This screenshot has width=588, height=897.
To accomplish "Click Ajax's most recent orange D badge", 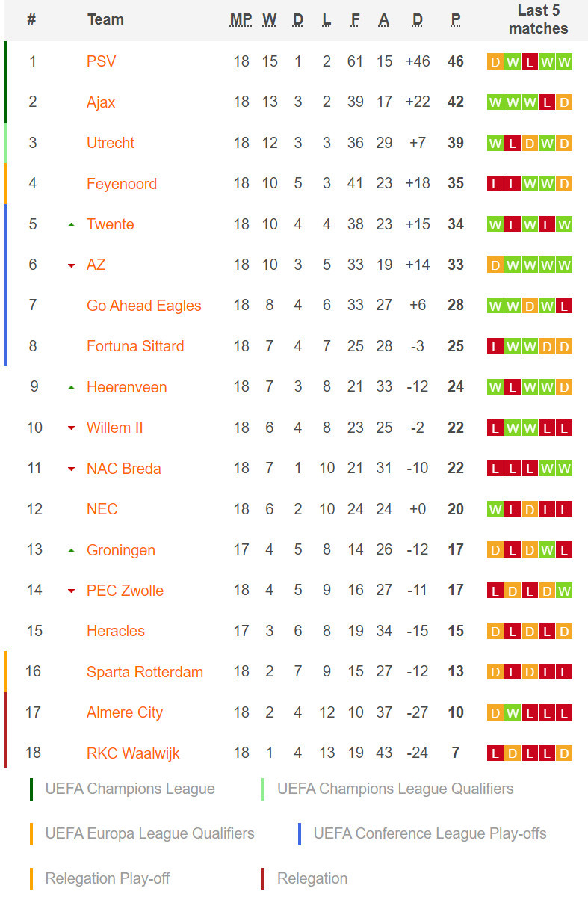I will click(x=564, y=102).
